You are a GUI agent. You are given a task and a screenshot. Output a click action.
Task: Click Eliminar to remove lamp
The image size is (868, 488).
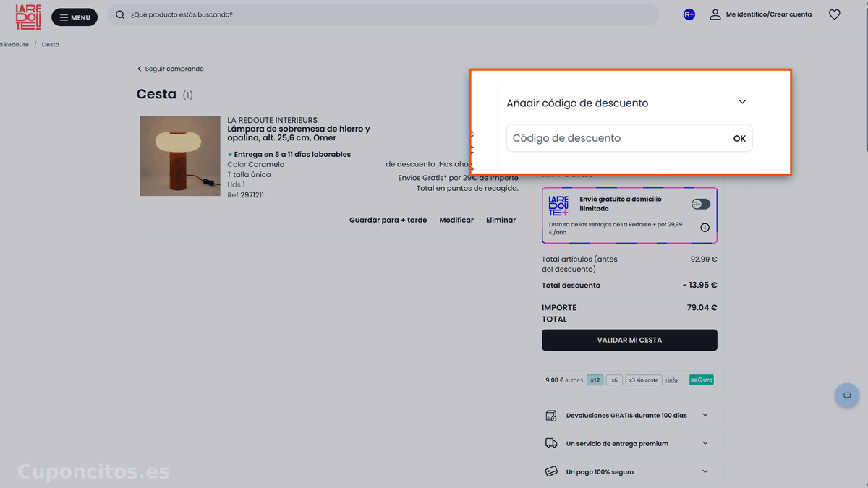coord(501,220)
